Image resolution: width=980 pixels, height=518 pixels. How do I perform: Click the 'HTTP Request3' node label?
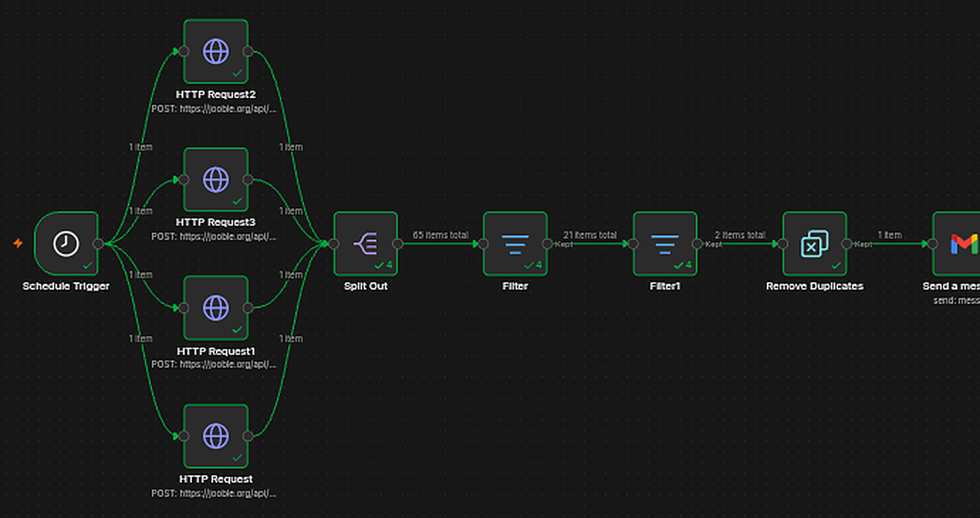pyautogui.click(x=216, y=222)
